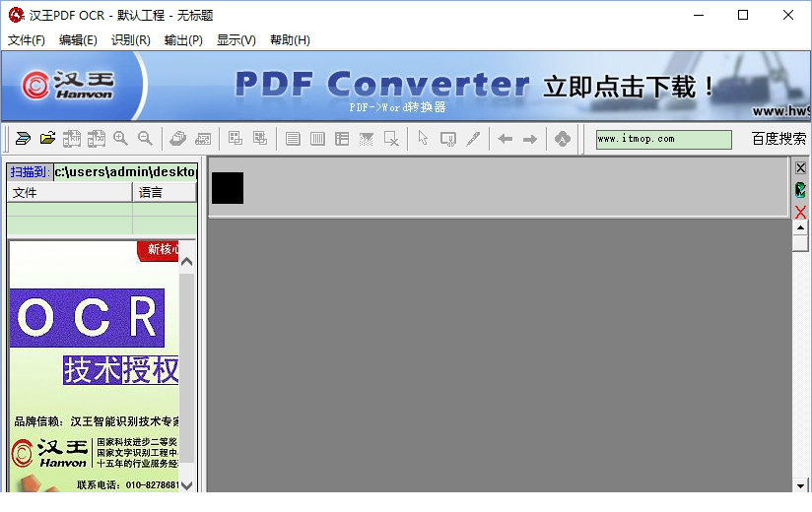
Task: Click the OCR 技术授权 advertisement image
Action: tap(95, 366)
